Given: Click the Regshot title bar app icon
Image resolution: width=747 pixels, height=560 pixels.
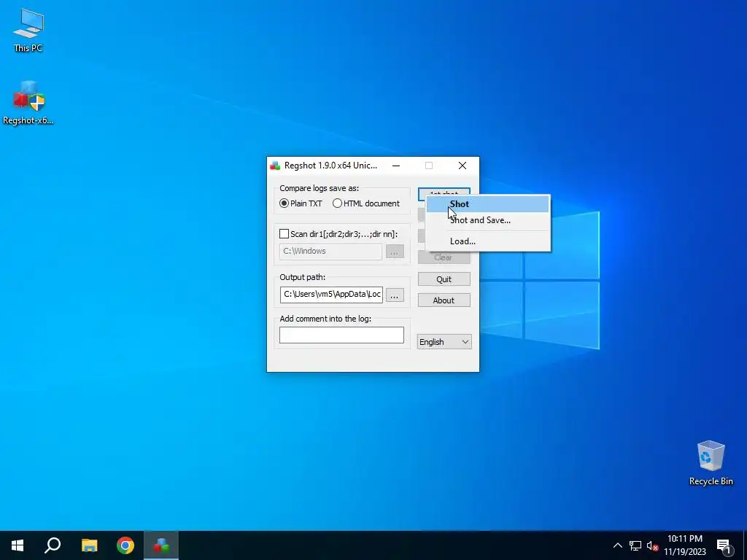Looking at the screenshot, I should (x=275, y=166).
